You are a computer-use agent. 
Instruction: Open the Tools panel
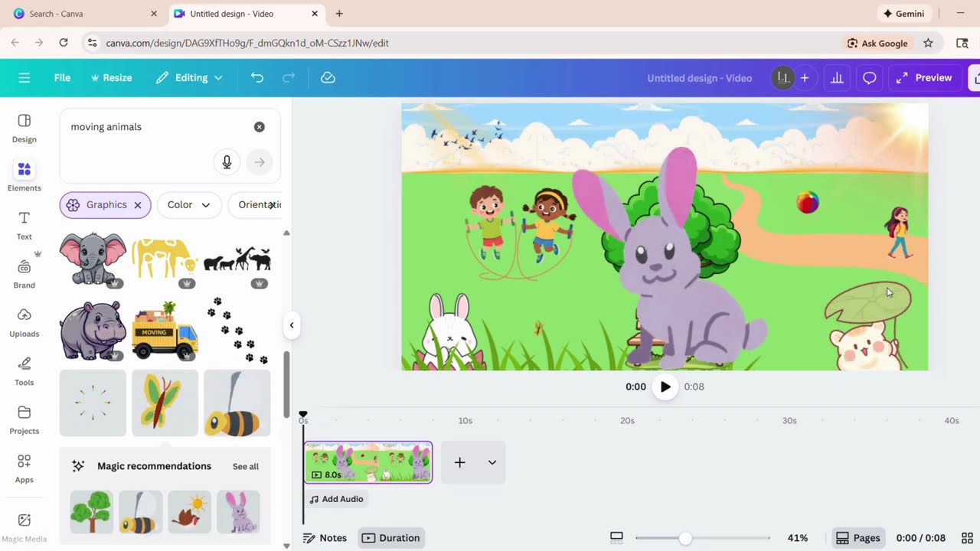(x=24, y=371)
